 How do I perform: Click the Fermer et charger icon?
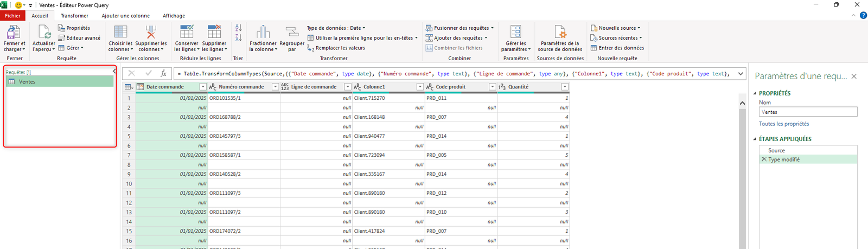14,32
